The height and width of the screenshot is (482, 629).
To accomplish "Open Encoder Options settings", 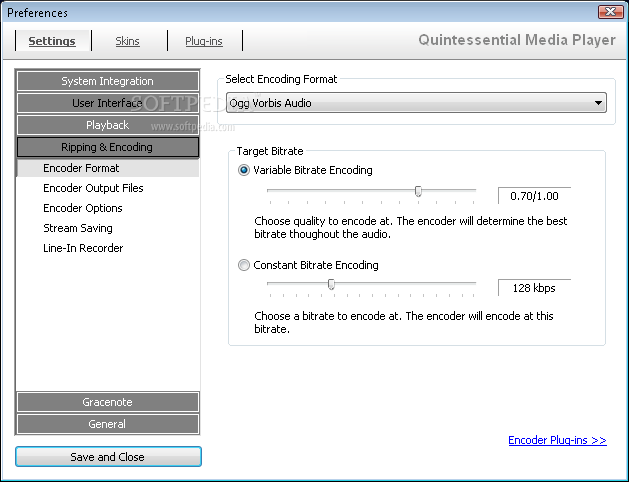I will click(83, 208).
